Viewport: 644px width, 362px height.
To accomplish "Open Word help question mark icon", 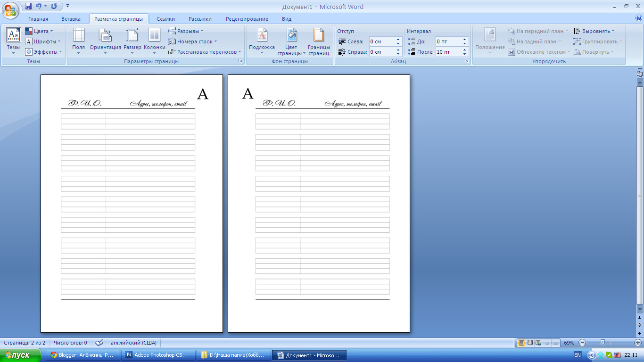I will (x=639, y=19).
